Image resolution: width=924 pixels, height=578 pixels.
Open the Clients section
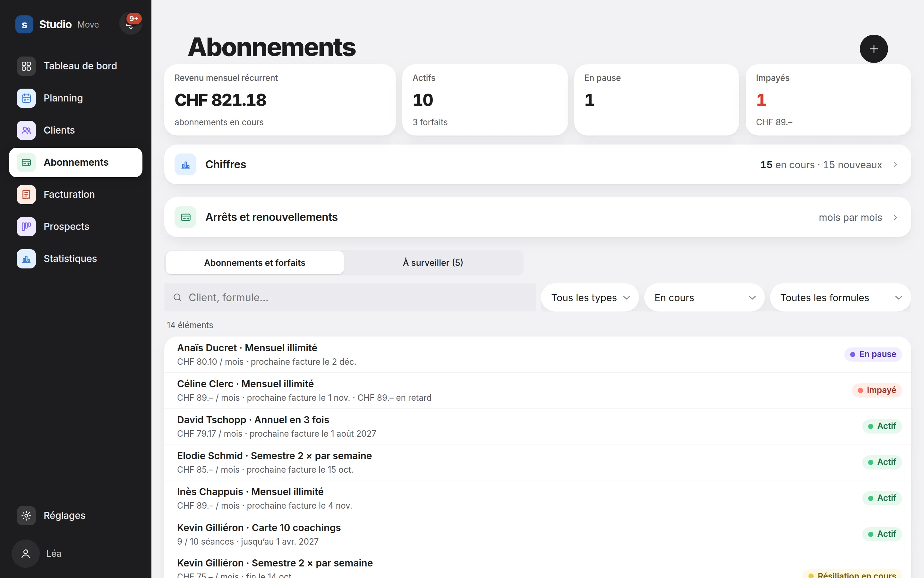click(x=76, y=130)
